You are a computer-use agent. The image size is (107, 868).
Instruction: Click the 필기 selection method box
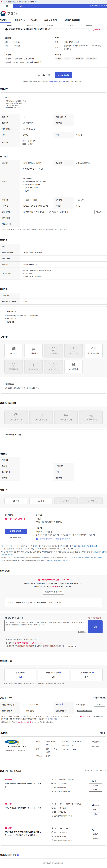point(66,501)
